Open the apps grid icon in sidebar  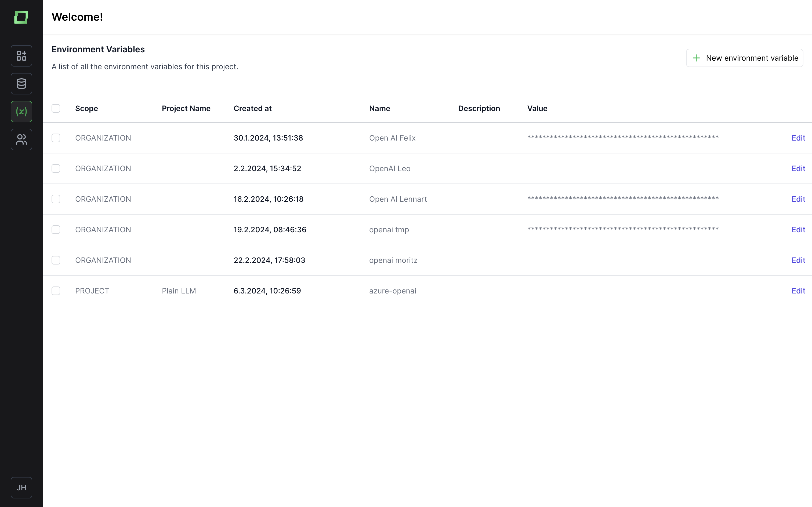(21, 56)
